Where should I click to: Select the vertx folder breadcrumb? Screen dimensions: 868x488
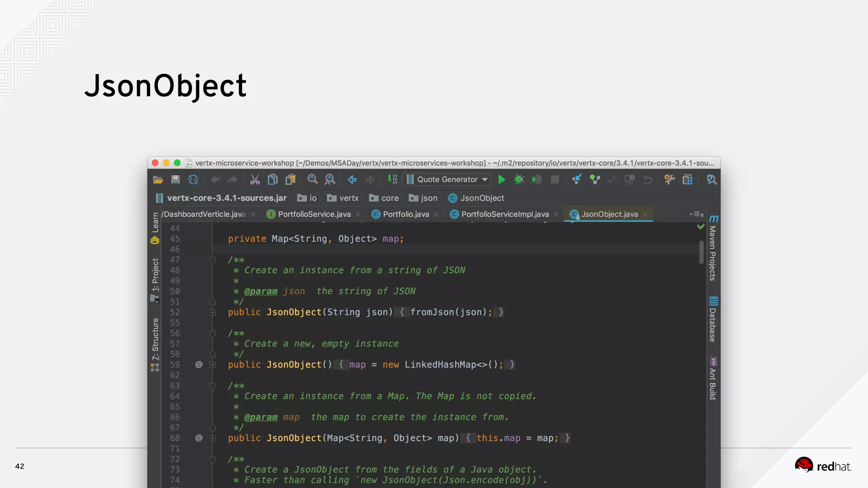click(x=343, y=198)
